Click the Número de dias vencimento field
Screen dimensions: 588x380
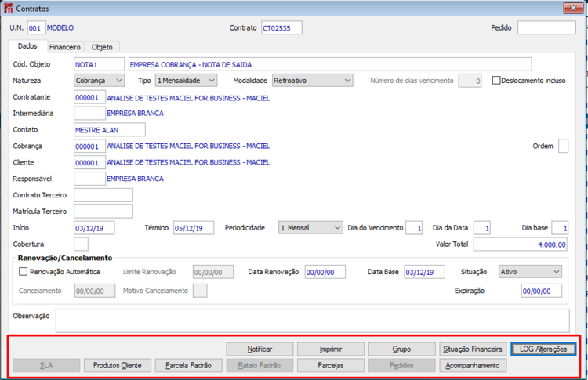coord(470,81)
